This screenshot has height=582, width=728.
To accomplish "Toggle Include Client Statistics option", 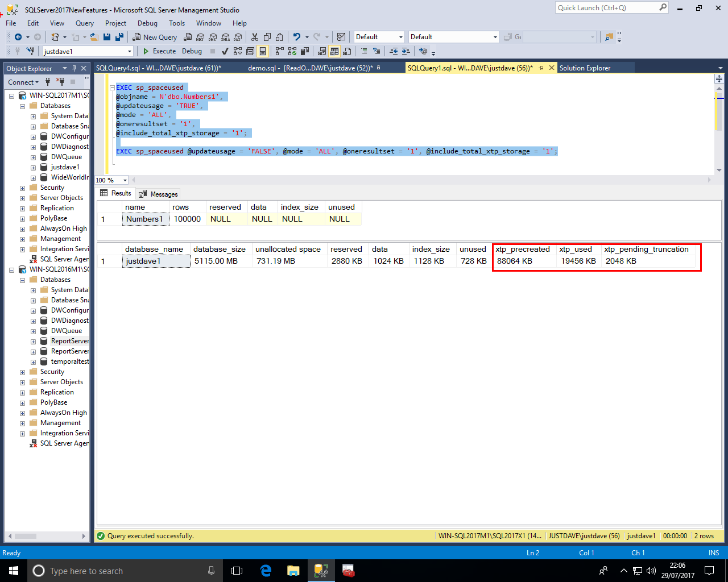I will click(305, 51).
